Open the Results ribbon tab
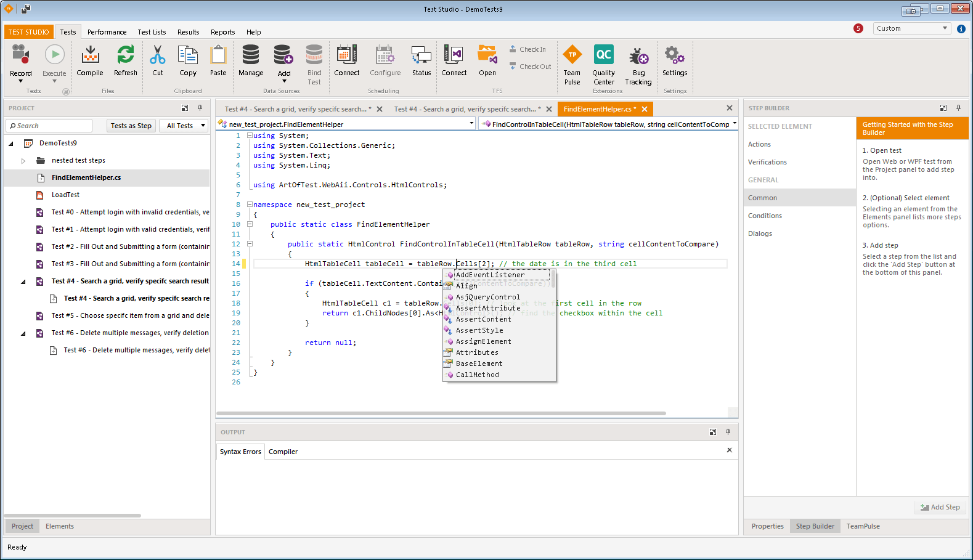 (188, 32)
